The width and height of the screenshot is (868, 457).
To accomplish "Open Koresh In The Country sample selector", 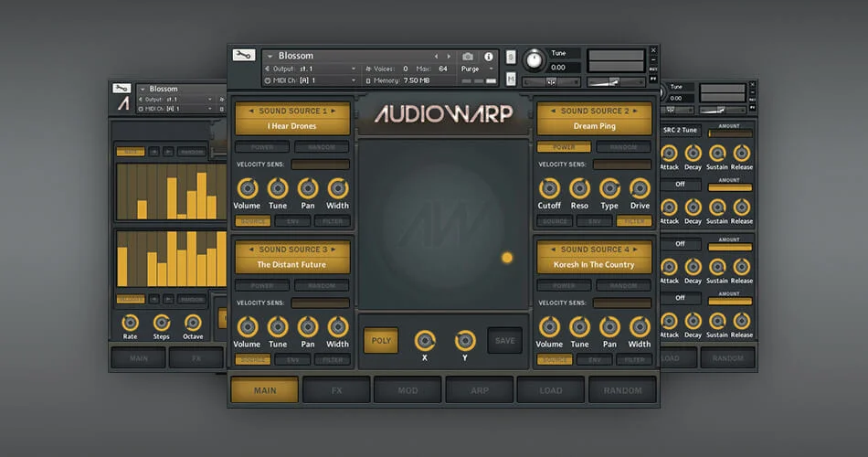I will (x=594, y=265).
